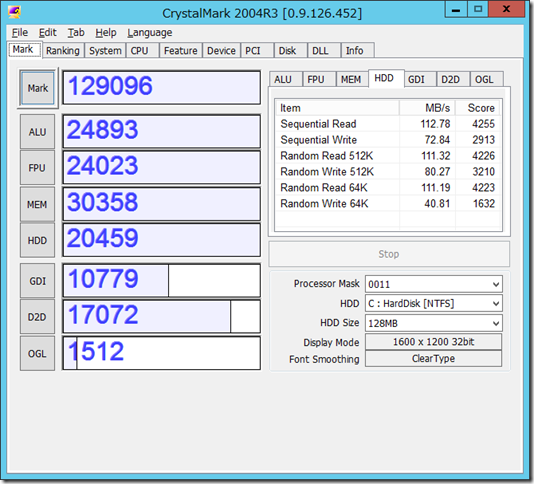This screenshot has height=484, width=534.
Task: Click the MB/s column header
Action: [427, 108]
